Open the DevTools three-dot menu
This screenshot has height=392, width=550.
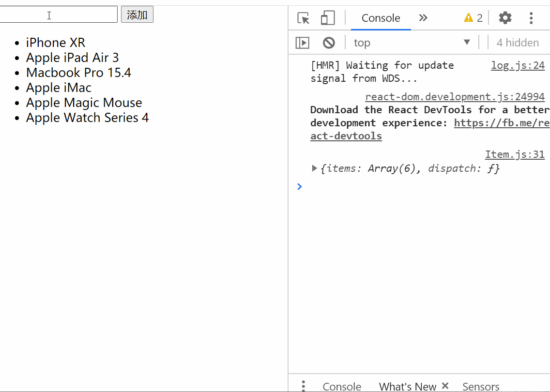tap(531, 18)
